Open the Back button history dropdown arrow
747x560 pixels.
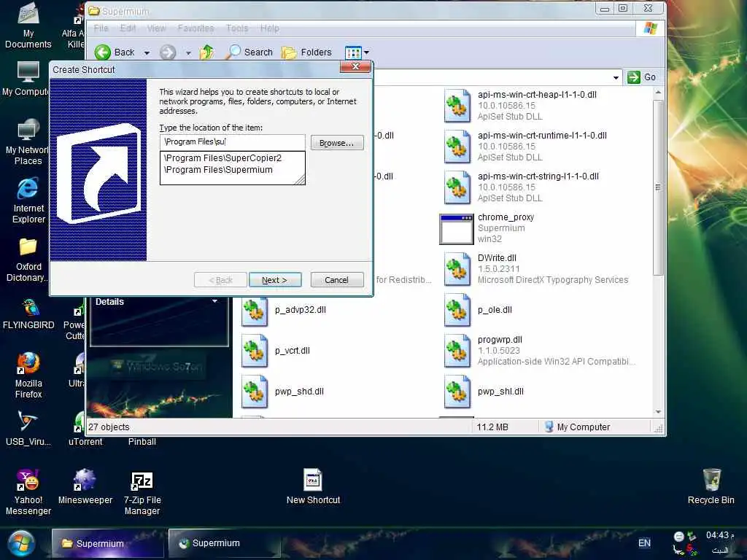(147, 52)
